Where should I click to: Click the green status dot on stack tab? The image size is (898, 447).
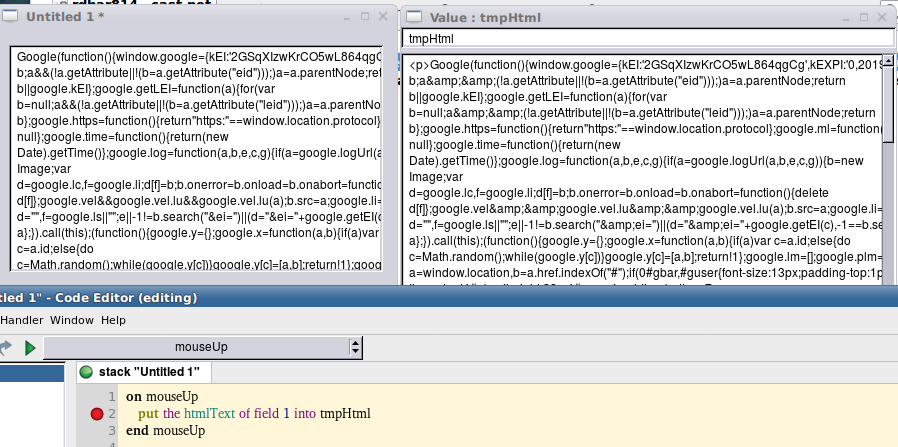pyautogui.click(x=86, y=373)
